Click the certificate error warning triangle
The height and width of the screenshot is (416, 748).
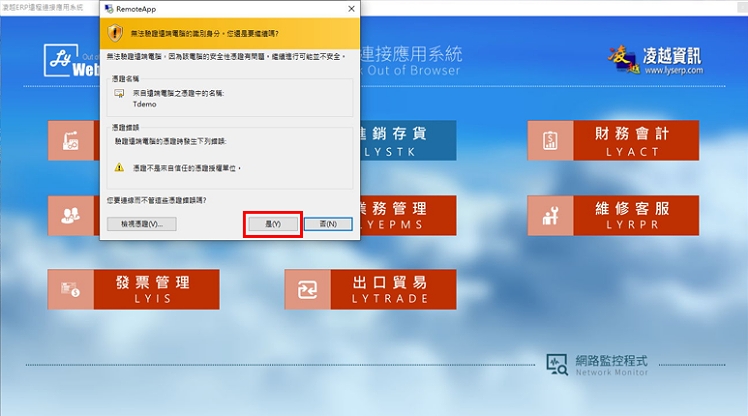coord(120,168)
